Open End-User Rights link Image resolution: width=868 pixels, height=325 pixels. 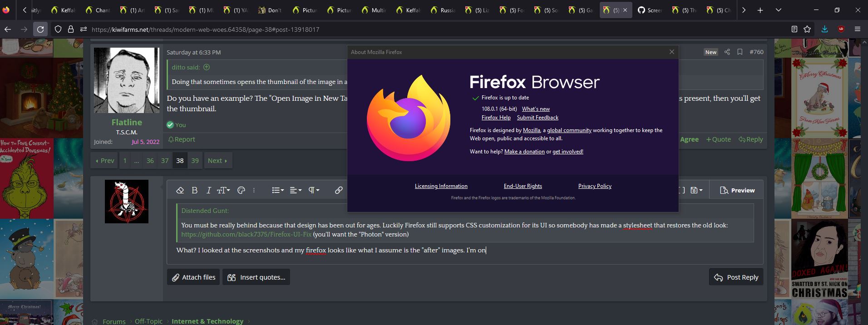tap(523, 186)
